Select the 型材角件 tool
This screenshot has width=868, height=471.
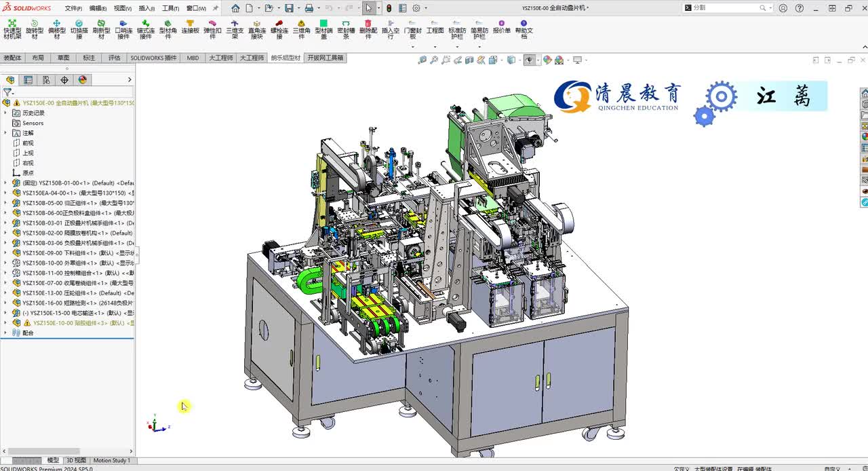click(168, 30)
